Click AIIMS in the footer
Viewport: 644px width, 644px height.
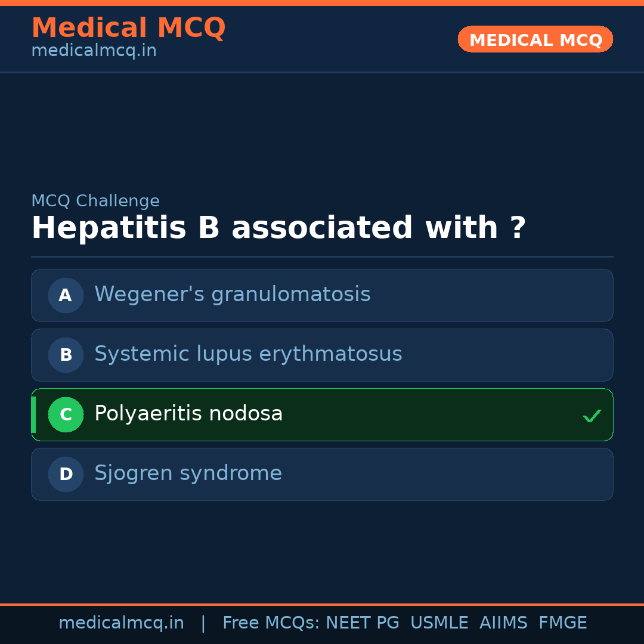[503, 623]
